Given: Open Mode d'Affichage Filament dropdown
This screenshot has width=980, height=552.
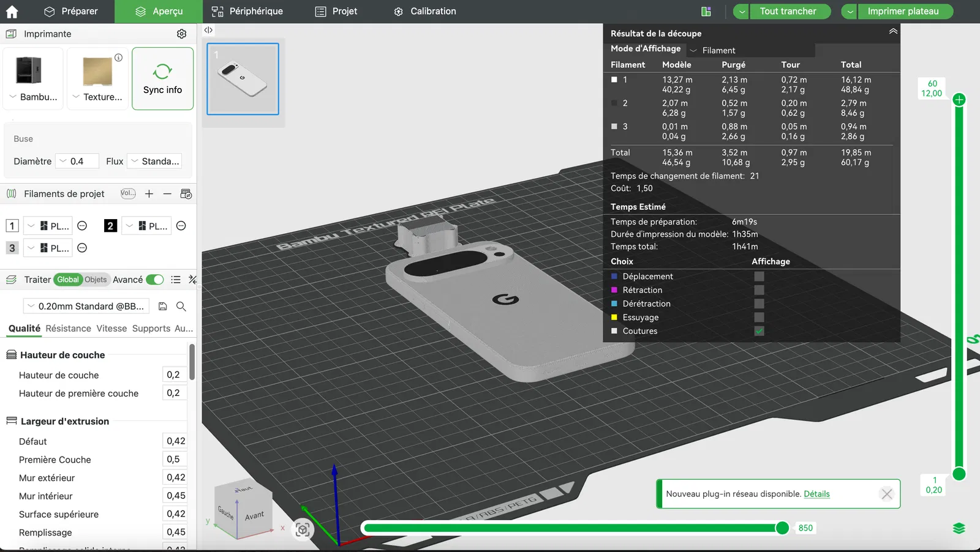Looking at the screenshot, I should click(x=750, y=50).
